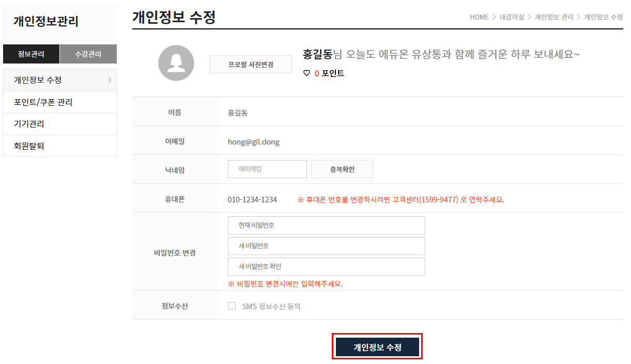Open 개인정보 수정 in the sidebar menu
Image resolution: width=631 pixels, height=364 pixels.
click(x=38, y=80)
